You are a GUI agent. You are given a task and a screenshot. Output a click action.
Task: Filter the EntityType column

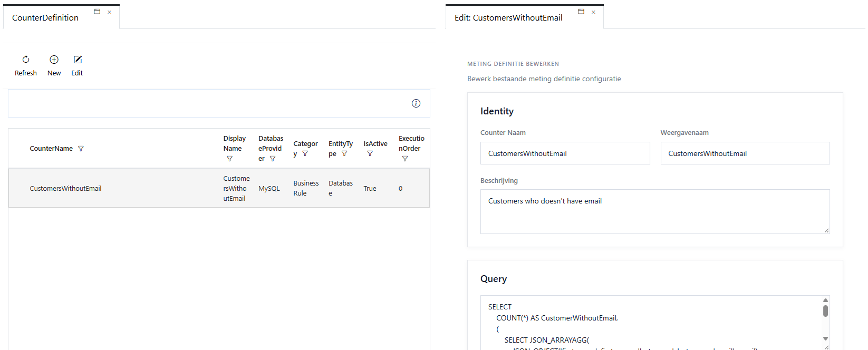[344, 154]
